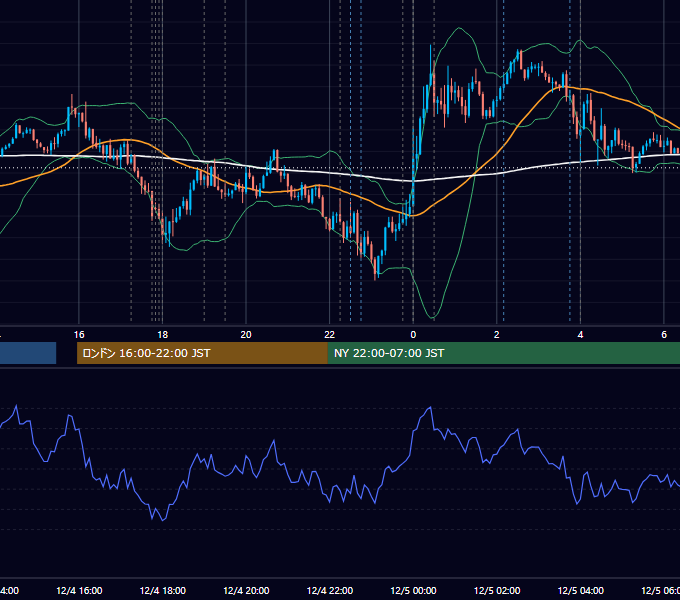Click the 12/4 20:00 time label
Viewport: 680px width, 600px height.
[x=246, y=590]
